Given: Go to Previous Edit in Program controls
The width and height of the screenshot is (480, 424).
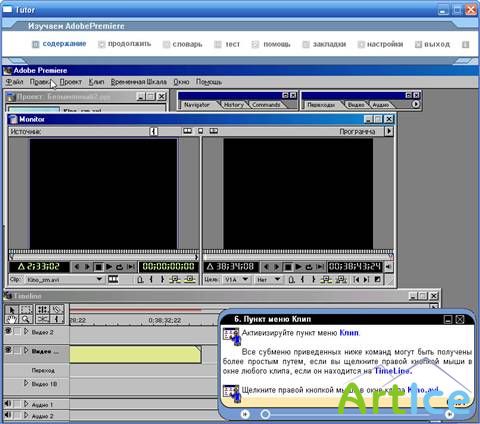Looking at the screenshot, I should [357, 279].
